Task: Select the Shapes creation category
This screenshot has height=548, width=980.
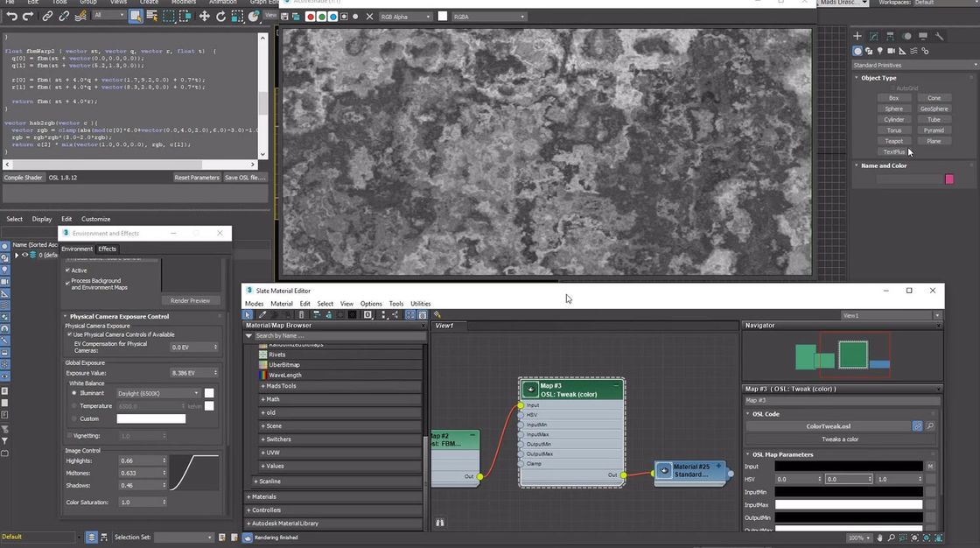Action: pyautogui.click(x=869, y=51)
